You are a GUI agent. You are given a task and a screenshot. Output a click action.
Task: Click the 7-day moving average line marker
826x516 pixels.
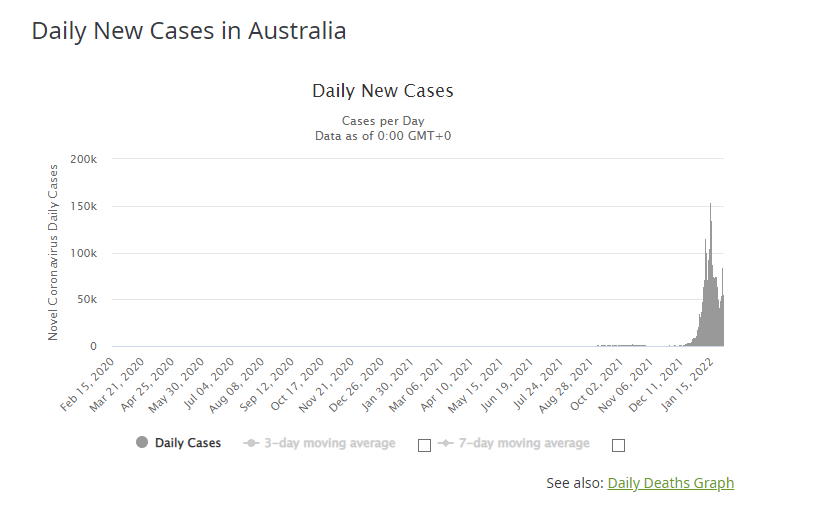pos(446,443)
